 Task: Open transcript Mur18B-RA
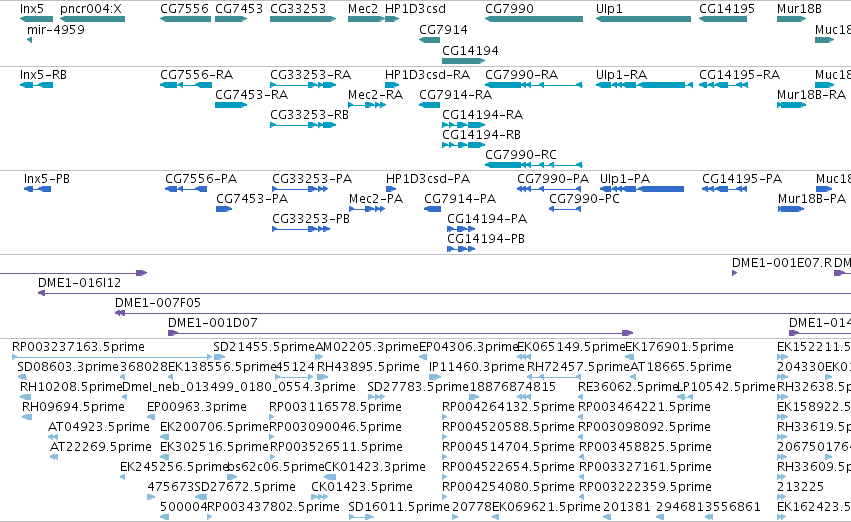click(x=811, y=95)
